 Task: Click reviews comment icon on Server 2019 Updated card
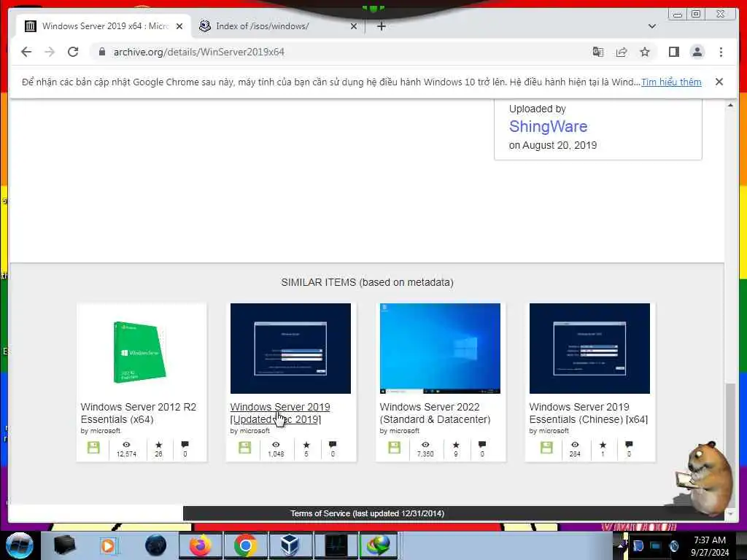(x=333, y=445)
